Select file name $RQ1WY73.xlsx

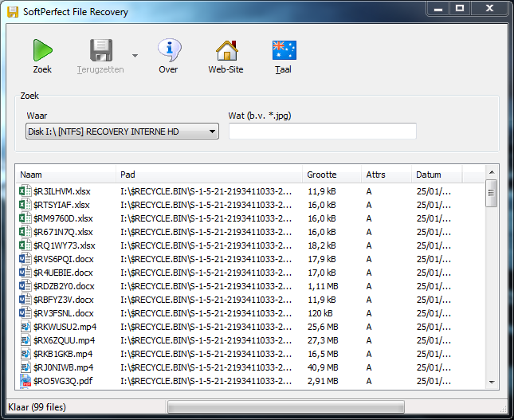[x=65, y=245]
